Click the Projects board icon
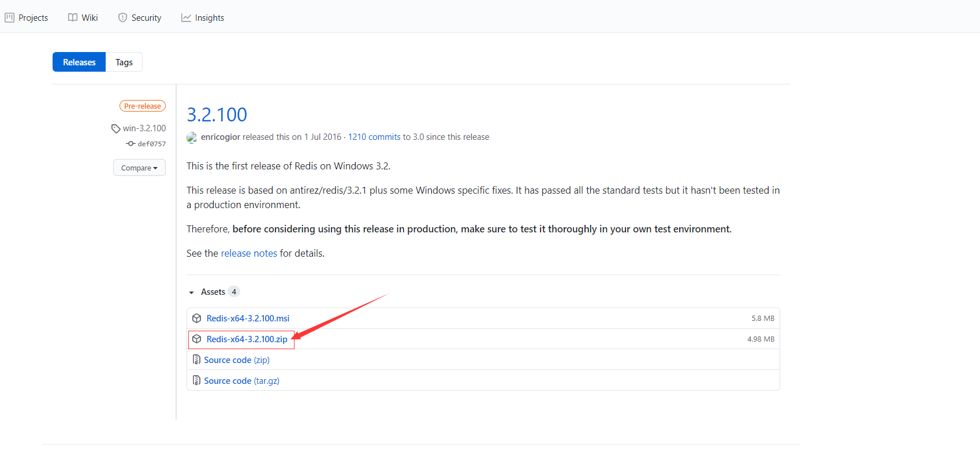Viewport: 980px width, 459px height. 9,18
